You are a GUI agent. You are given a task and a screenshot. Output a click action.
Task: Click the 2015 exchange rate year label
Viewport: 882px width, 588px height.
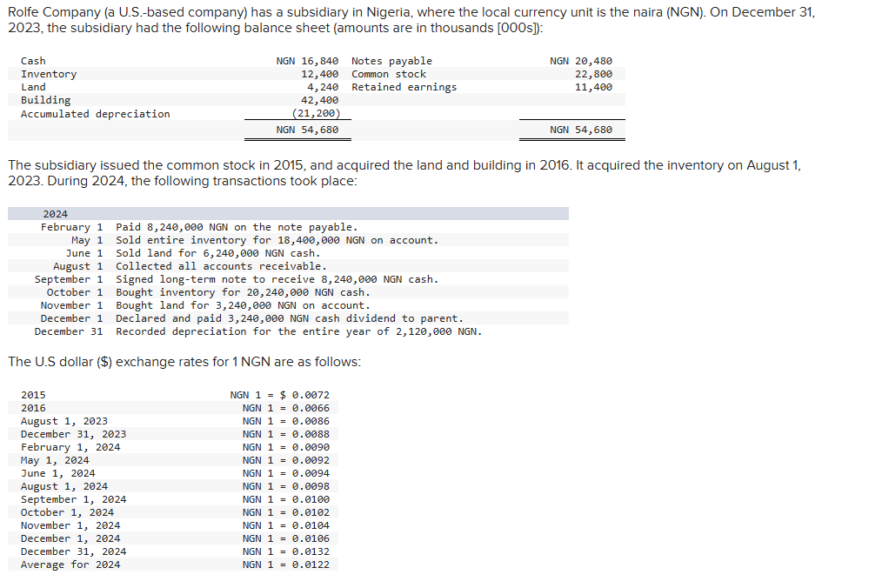pyautogui.click(x=33, y=395)
